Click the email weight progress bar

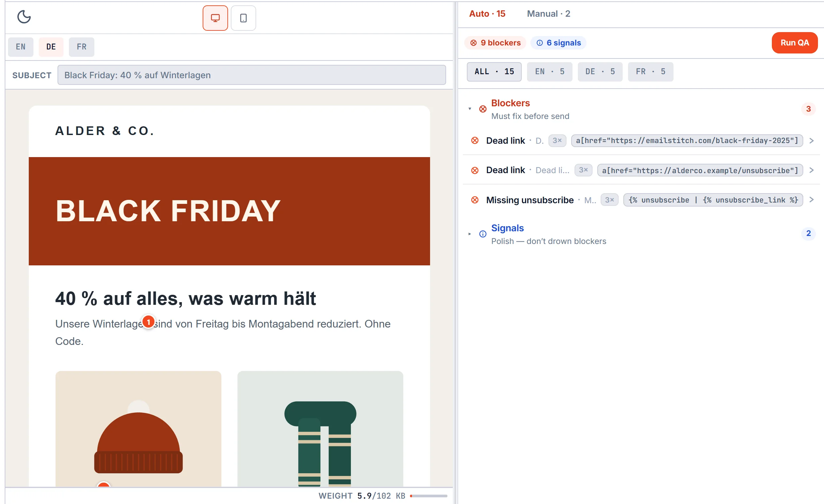(428, 496)
